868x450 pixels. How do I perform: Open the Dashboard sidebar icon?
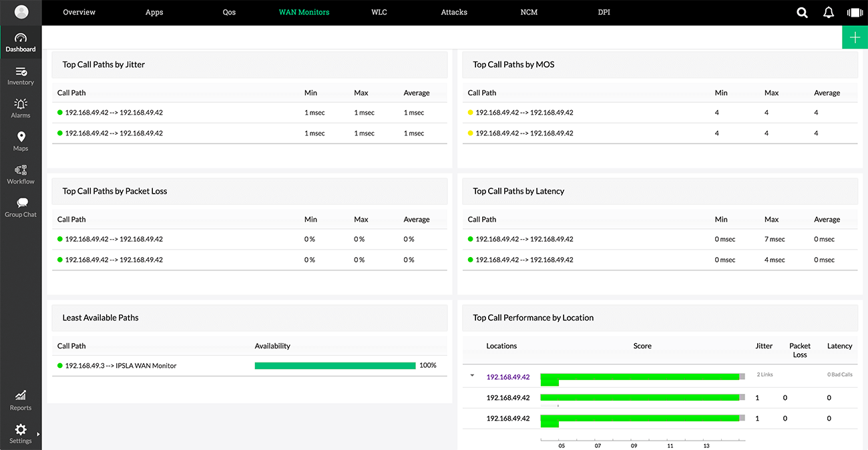[x=21, y=43]
